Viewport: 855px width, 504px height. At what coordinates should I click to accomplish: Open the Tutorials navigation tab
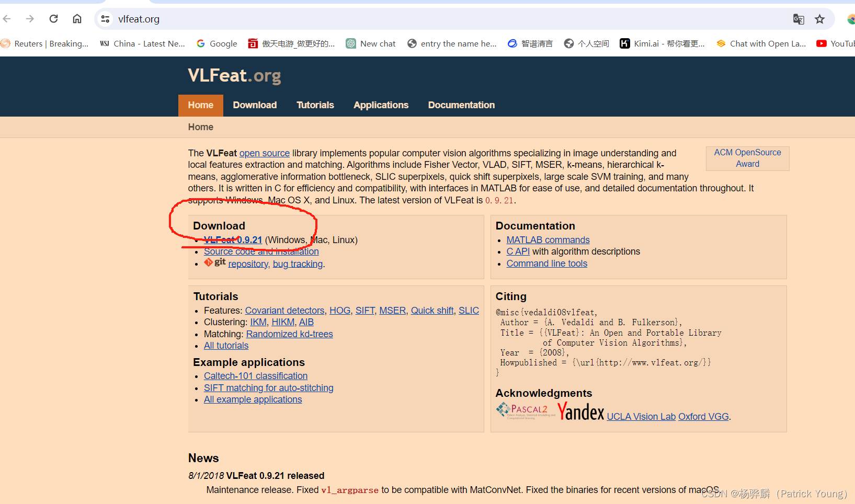[315, 105]
